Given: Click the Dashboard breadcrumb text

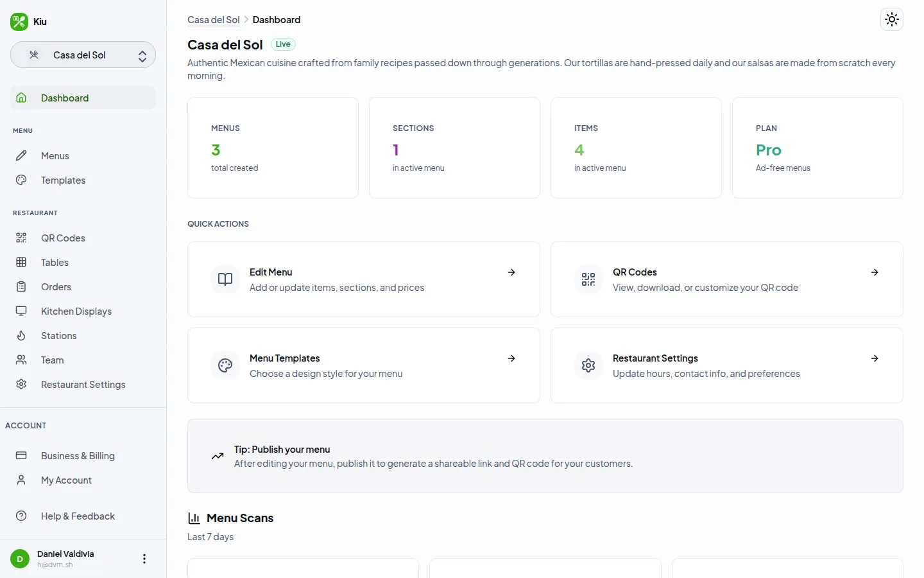Looking at the screenshot, I should click(277, 20).
